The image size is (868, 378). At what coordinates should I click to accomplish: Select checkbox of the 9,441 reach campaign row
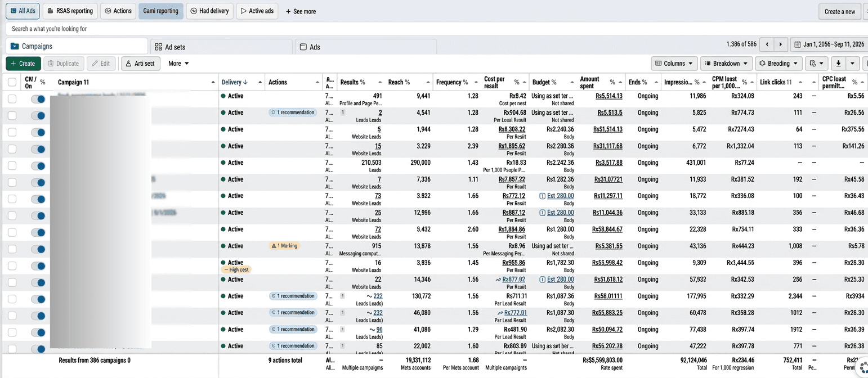(12, 99)
